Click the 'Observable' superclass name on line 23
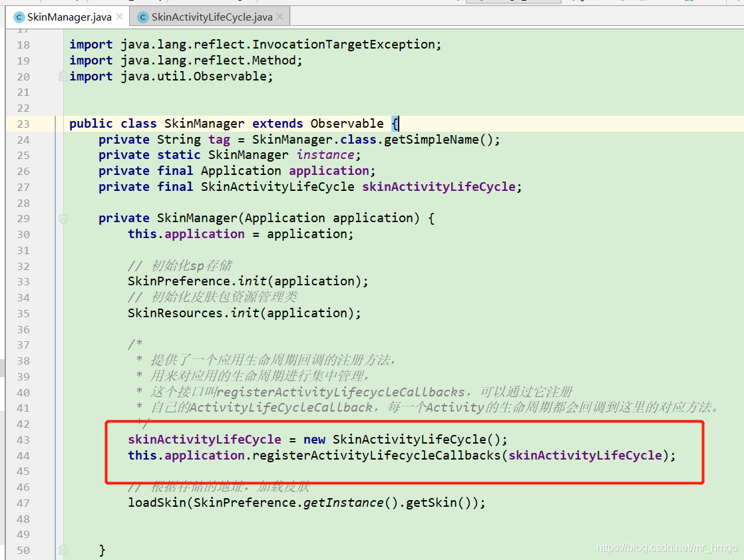The height and width of the screenshot is (560, 744). click(347, 124)
